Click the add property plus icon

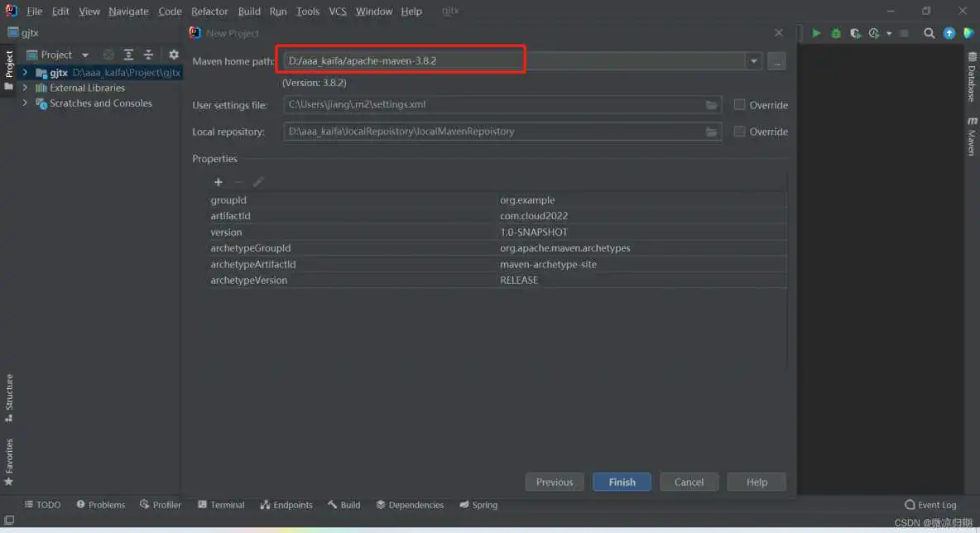tap(219, 182)
